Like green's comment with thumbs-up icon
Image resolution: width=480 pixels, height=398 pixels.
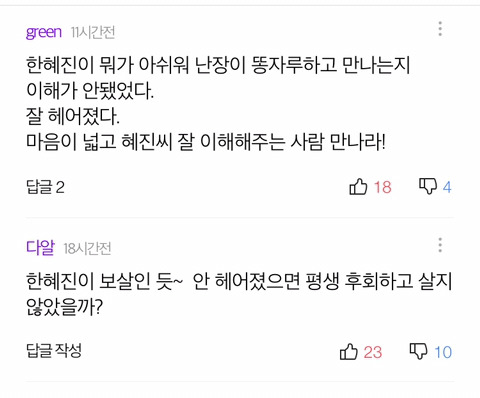pos(358,186)
